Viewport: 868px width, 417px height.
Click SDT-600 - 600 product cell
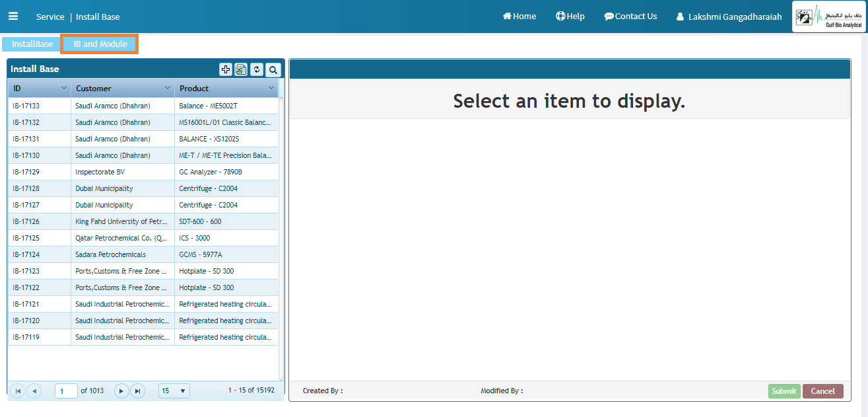226,221
